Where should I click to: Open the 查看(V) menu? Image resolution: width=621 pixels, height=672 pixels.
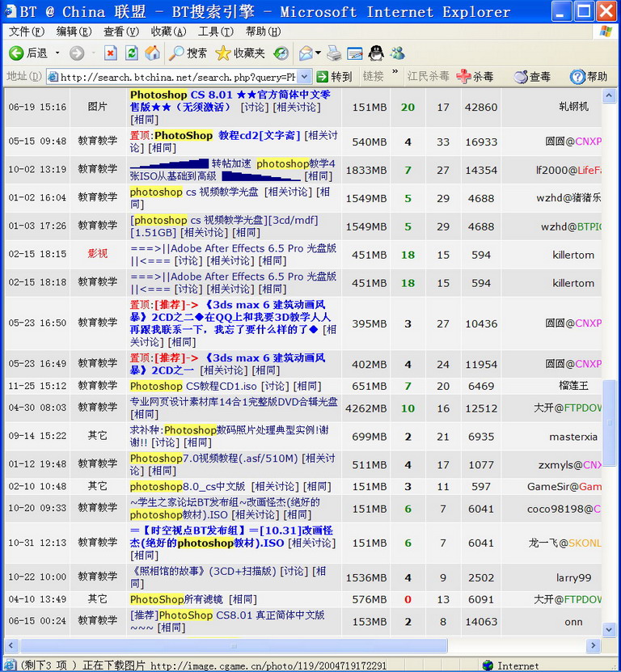121,32
